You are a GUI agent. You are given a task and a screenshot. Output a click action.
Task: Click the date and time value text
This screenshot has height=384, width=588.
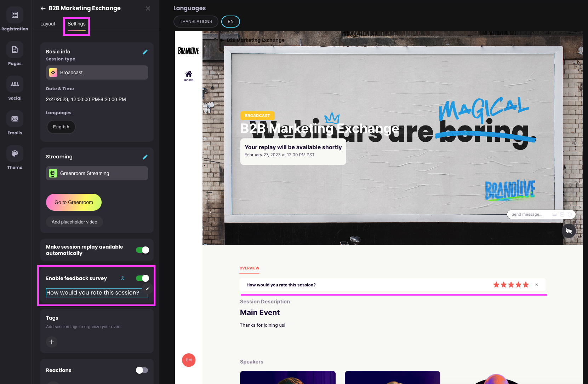(x=86, y=99)
